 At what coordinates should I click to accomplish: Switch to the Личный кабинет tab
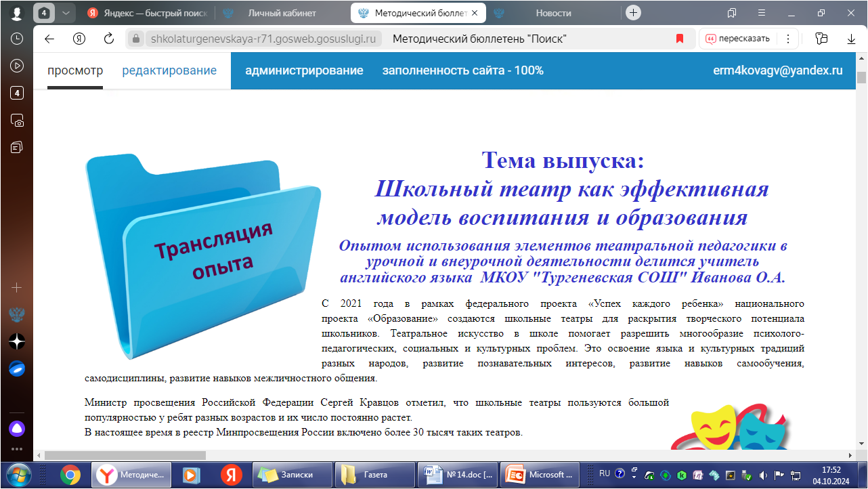click(x=282, y=13)
